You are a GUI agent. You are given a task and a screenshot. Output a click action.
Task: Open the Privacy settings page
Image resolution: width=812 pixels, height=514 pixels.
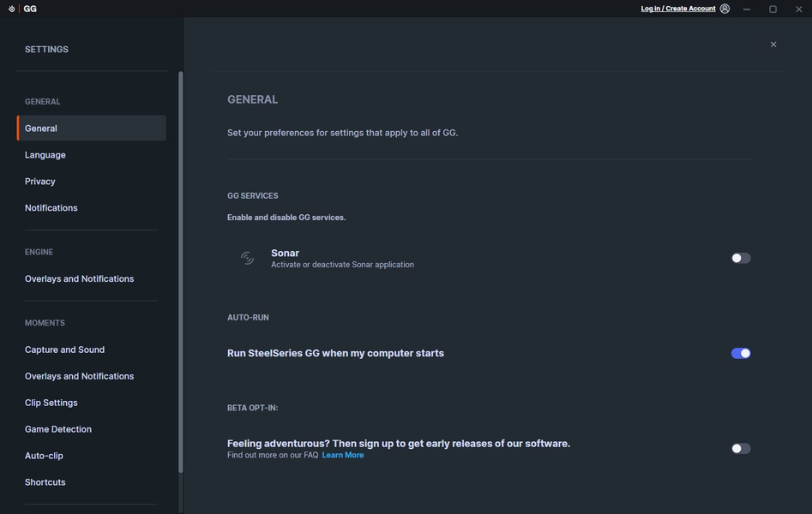(x=40, y=182)
